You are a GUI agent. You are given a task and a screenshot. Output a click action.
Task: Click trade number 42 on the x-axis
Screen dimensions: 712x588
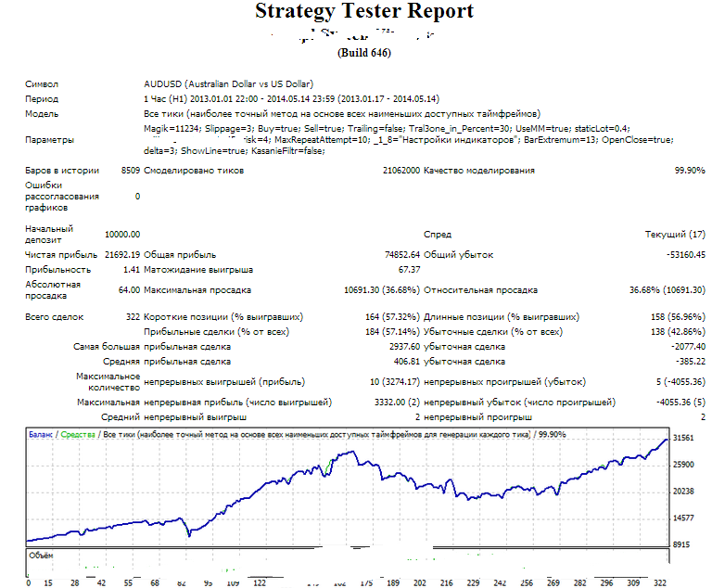(x=101, y=583)
